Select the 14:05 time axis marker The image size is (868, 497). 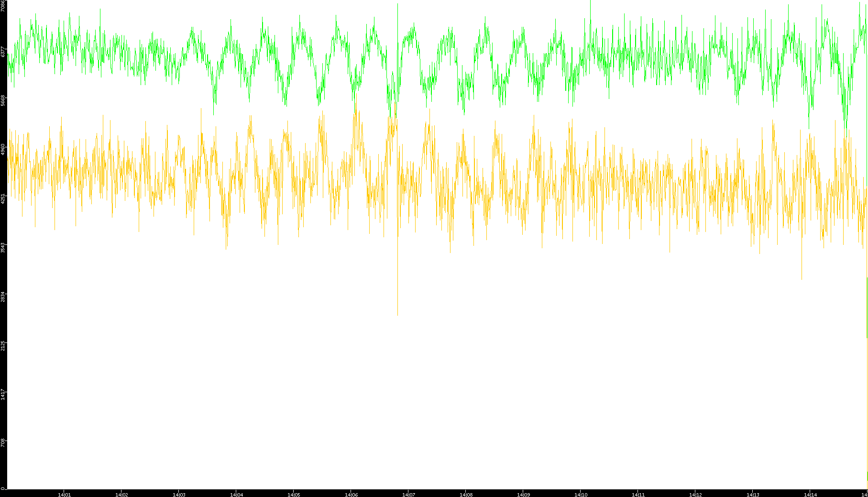(294, 495)
